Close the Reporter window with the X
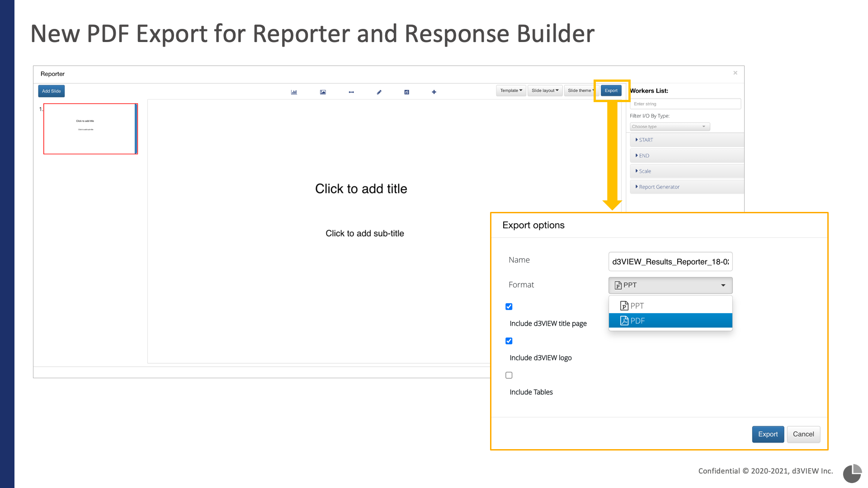868x488 pixels. 736,73
